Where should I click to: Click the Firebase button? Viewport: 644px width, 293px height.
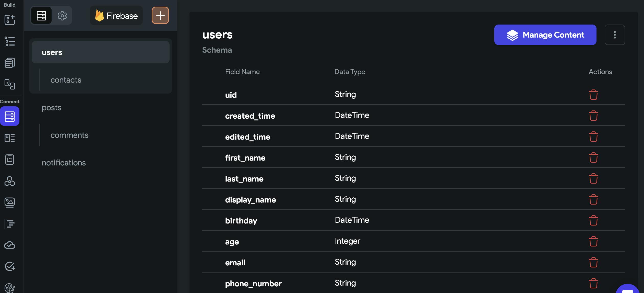pyautogui.click(x=116, y=16)
